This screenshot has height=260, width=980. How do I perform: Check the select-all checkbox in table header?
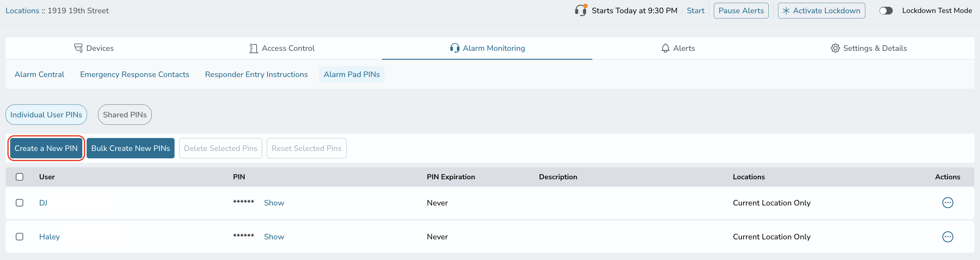[19, 177]
